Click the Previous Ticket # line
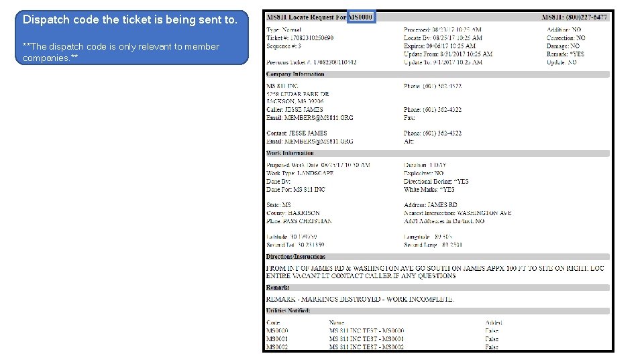 click(311, 62)
